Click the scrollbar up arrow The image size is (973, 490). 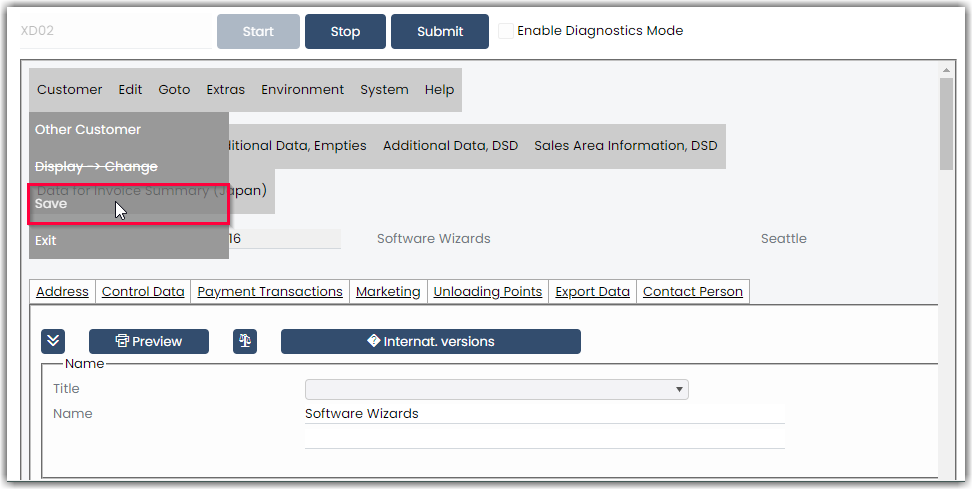[x=946, y=70]
